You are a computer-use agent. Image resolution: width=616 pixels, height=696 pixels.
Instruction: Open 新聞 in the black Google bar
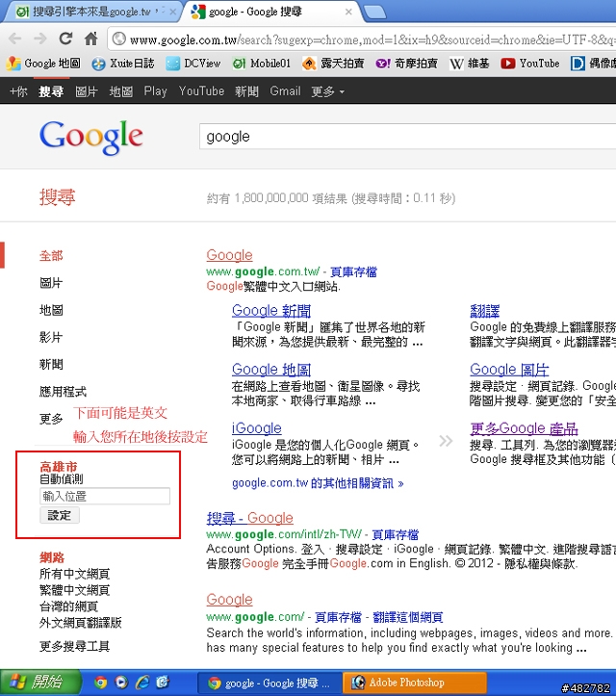pyautogui.click(x=246, y=91)
